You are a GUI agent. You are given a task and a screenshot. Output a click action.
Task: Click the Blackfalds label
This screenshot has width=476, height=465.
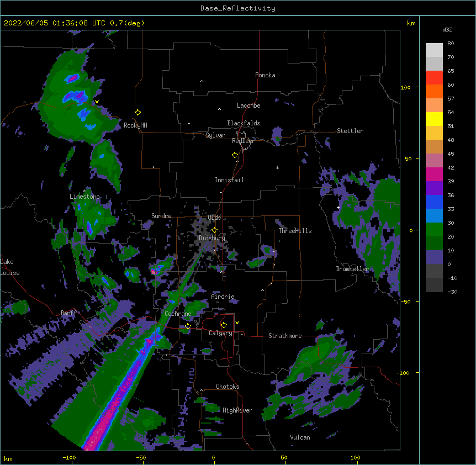[x=244, y=123]
